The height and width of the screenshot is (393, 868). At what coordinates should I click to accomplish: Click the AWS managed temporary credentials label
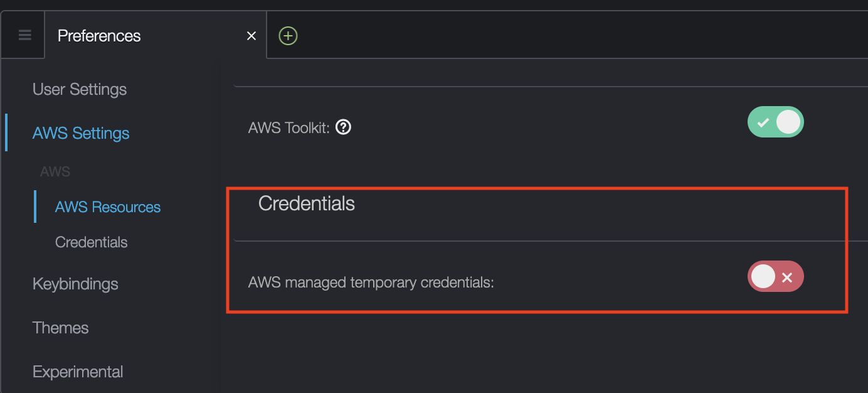pyautogui.click(x=371, y=283)
